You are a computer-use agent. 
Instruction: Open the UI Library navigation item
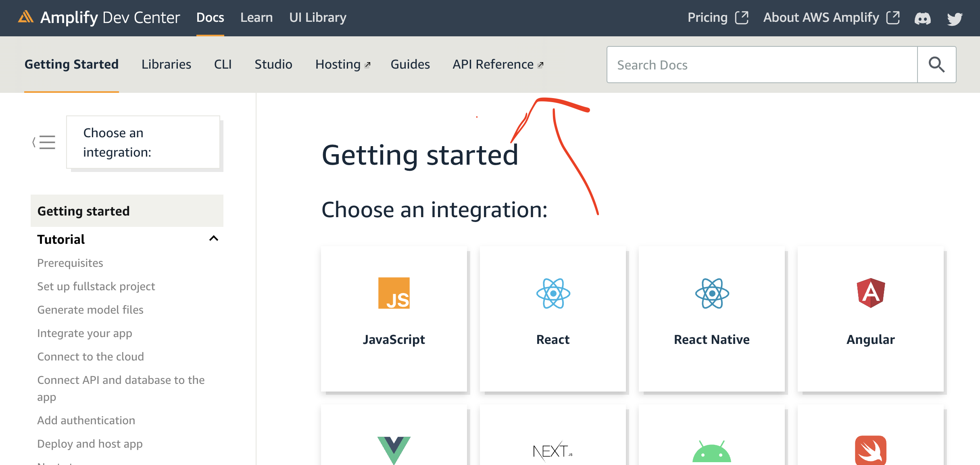(x=317, y=17)
